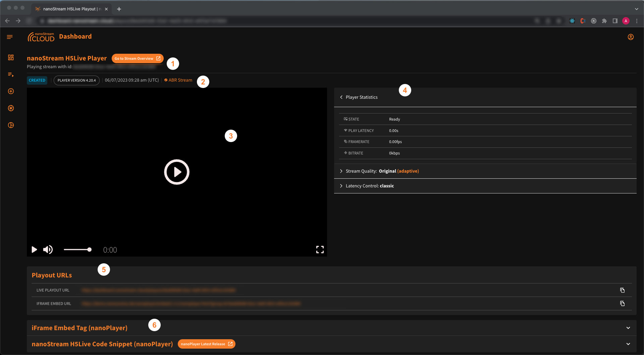Open the tab search dropdown arrow
This screenshot has height=355, width=644.
tap(636, 9)
